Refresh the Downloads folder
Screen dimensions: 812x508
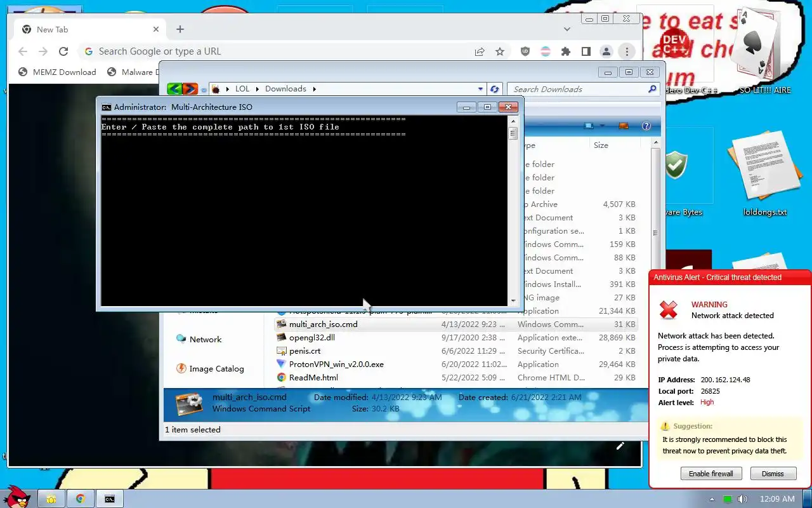495,89
